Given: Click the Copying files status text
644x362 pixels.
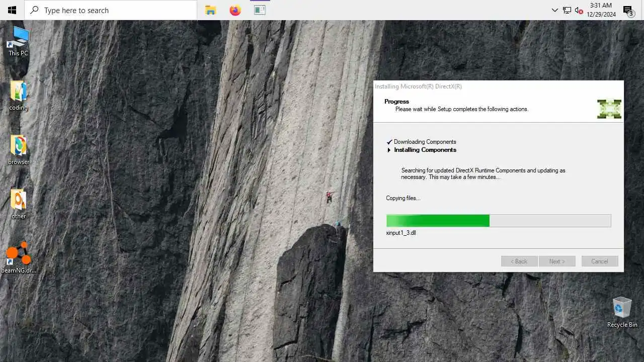Looking at the screenshot, I should tap(403, 198).
